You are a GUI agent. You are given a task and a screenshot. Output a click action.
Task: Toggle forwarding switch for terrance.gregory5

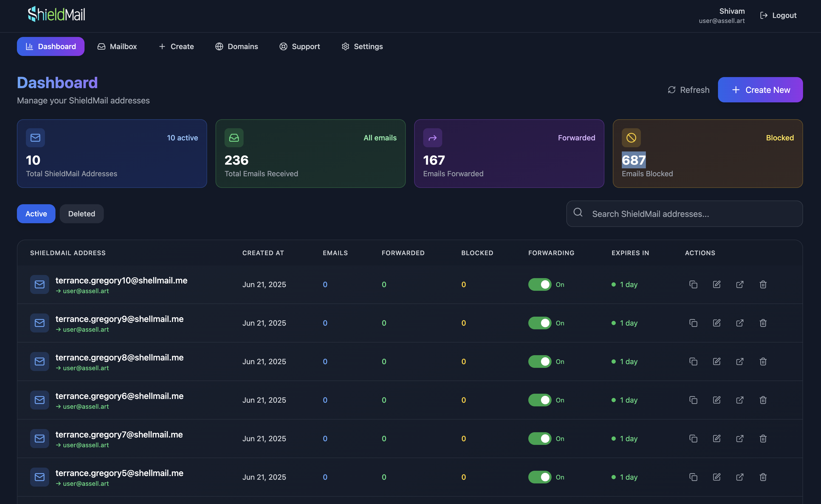tap(539, 477)
